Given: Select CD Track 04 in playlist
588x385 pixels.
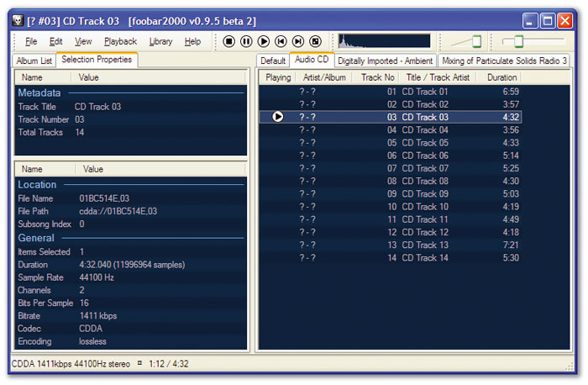Looking at the screenshot, I should (x=390, y=129).
